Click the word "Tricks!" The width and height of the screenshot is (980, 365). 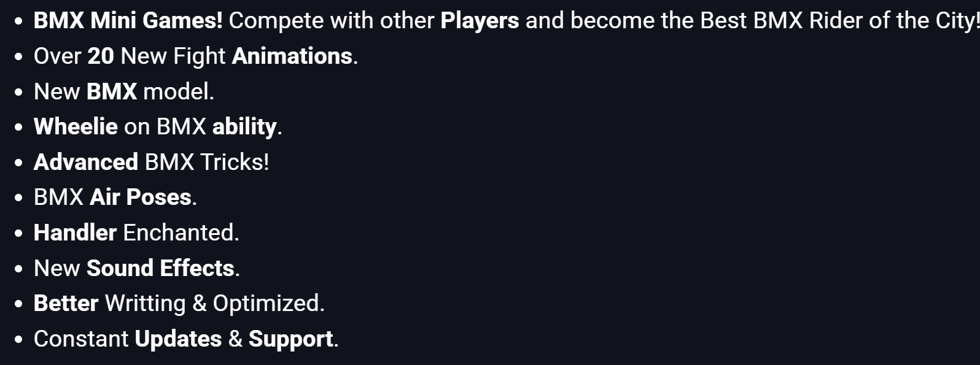[235, 163]
